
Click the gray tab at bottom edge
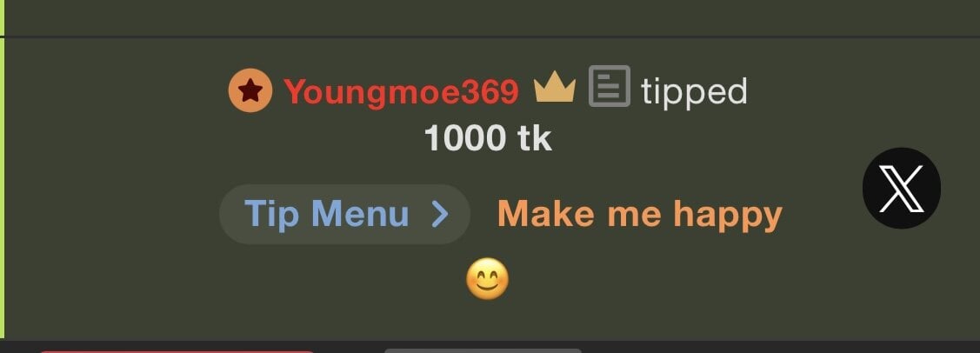tap(483, 350)
